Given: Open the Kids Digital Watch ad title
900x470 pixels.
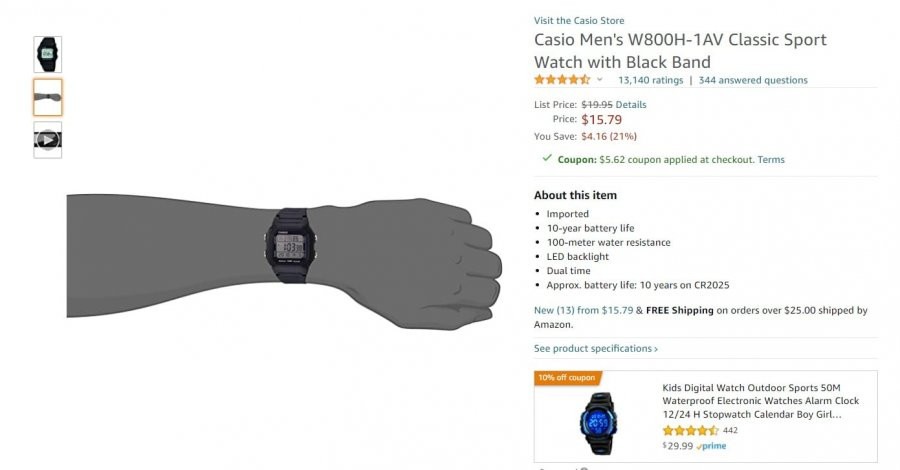Looking at the screenshot, I should coord(761,401).
